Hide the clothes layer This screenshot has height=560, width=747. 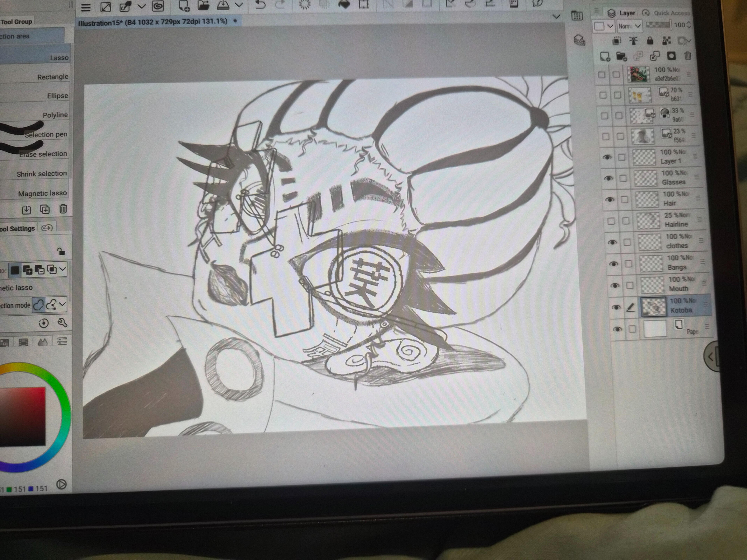pos(612,242)
